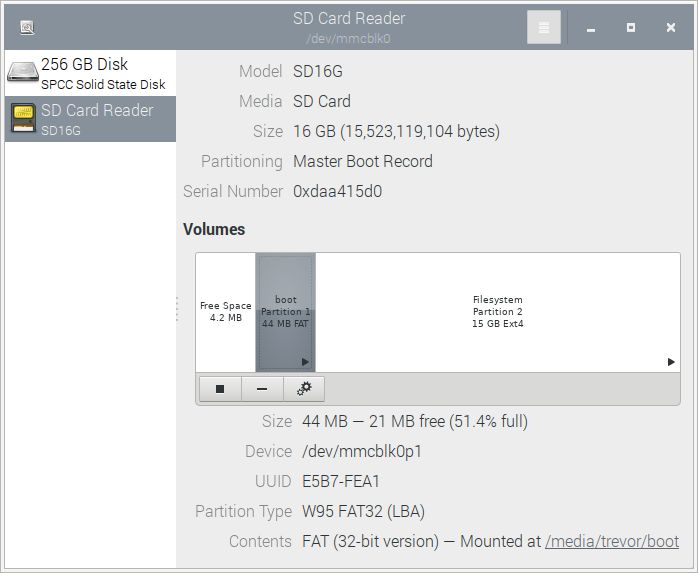Click the model value SD16G in details

click(318, 71)
